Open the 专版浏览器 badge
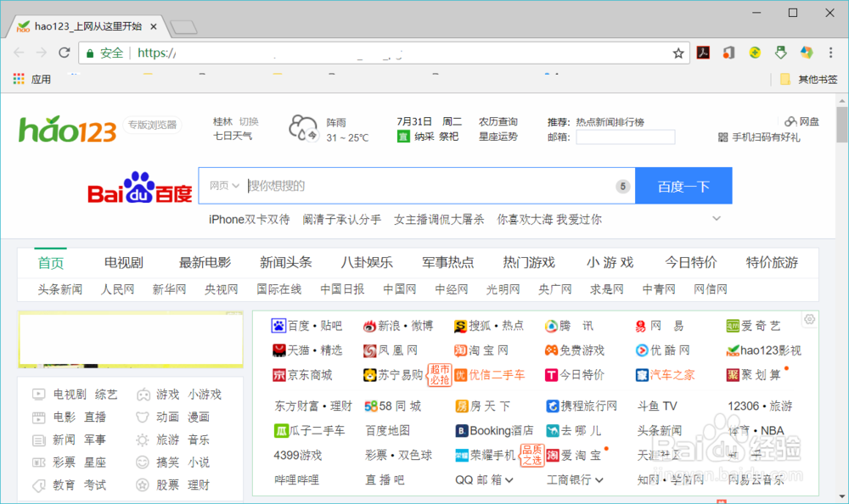Viewport: 849px width, 504px height. click(152, 125)
